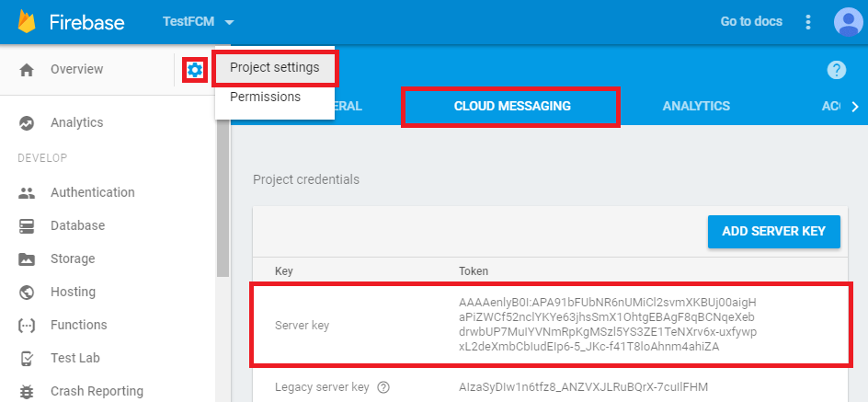
Task: Open Crash Reporting in the sidebar
Action: point(97,391)
